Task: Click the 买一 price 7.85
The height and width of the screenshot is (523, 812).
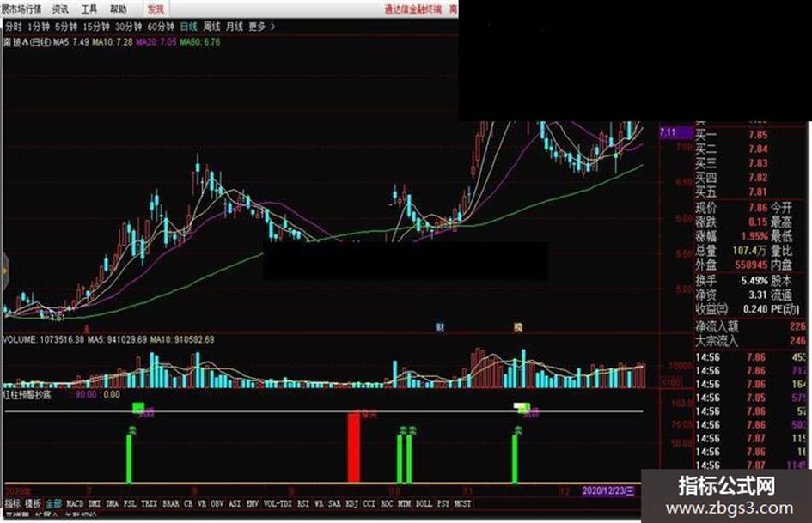Action: pyautogui.click(x=758, y=135)
